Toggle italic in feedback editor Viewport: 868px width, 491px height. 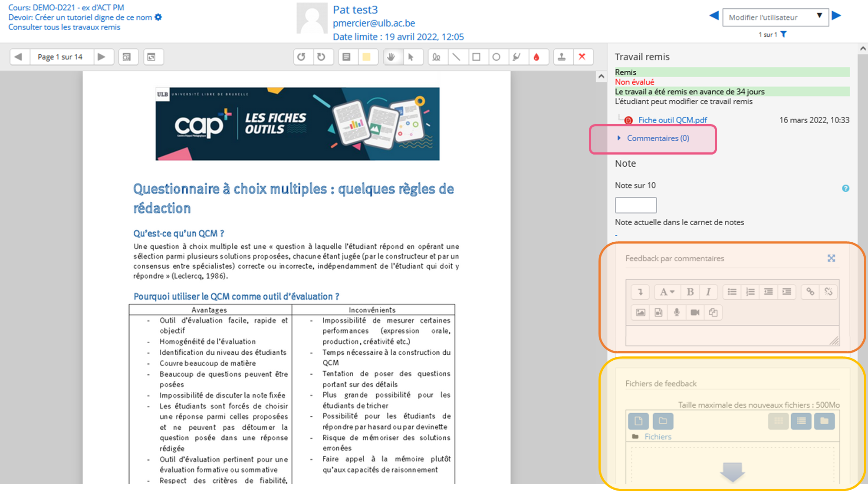point(708,292)
